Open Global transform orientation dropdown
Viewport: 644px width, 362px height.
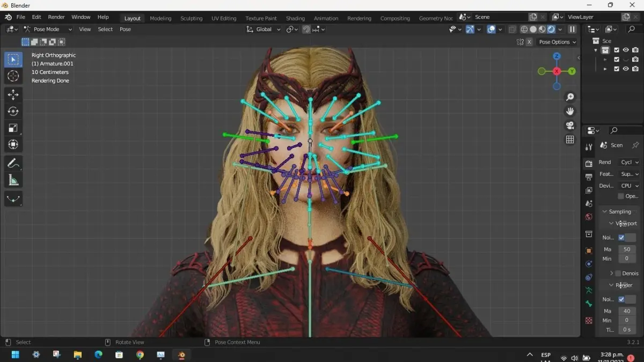(263, 29)
